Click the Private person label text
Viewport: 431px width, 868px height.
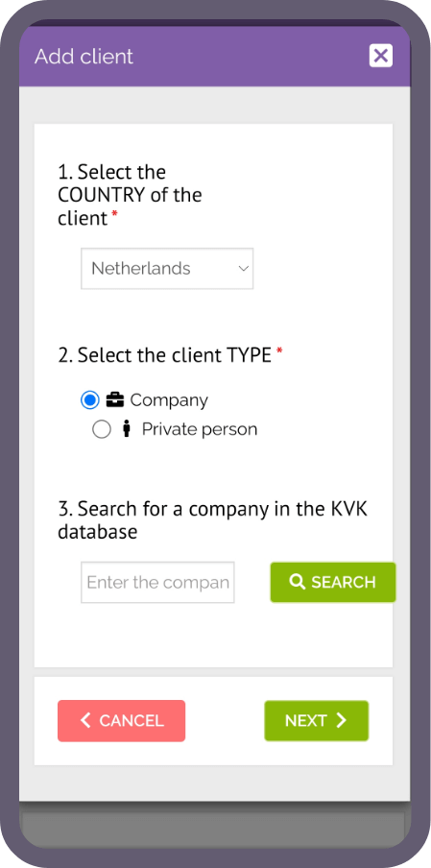point(199,429)
